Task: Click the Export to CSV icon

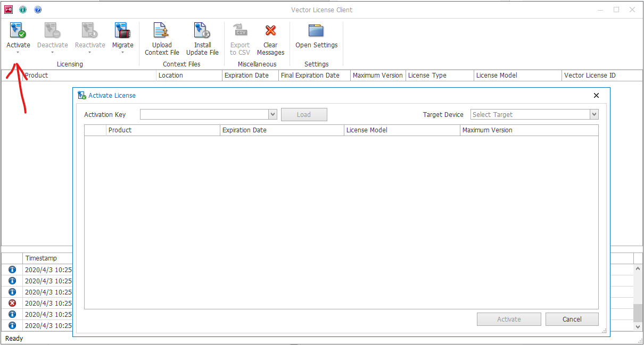Action: point(240,30)
